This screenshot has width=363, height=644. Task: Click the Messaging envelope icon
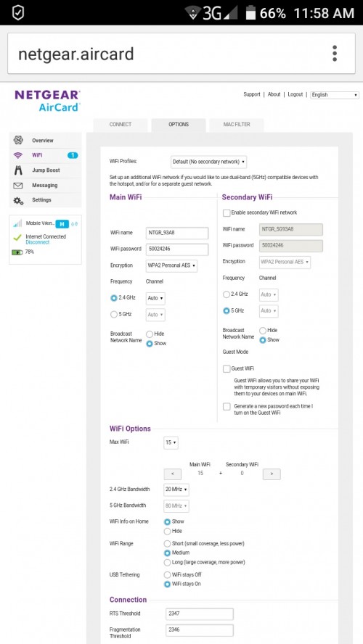(17, 185)
